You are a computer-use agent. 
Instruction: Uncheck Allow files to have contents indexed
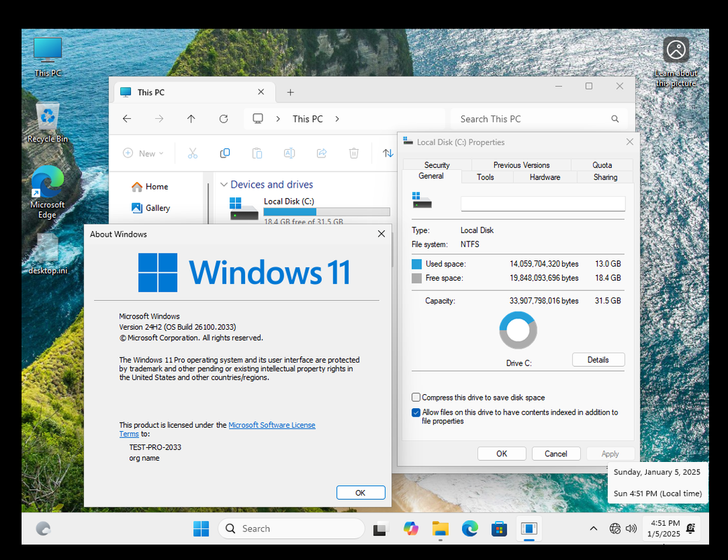pyautogui.click(x=416, y=412)
